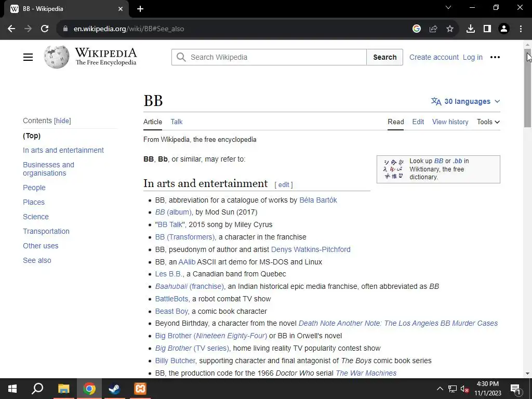
Task: Switch to the Talk tab
Action: pyautogui.click(x=177, y=122)
